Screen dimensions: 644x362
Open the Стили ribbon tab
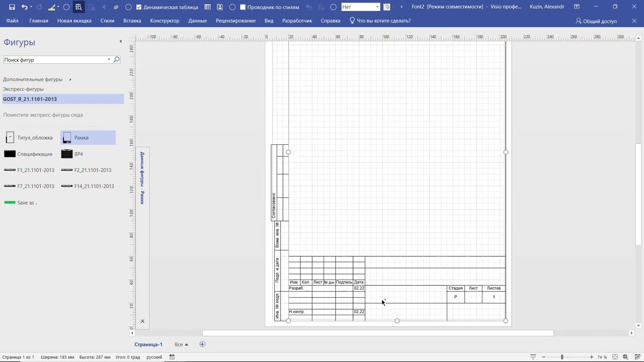coord(107,21)
